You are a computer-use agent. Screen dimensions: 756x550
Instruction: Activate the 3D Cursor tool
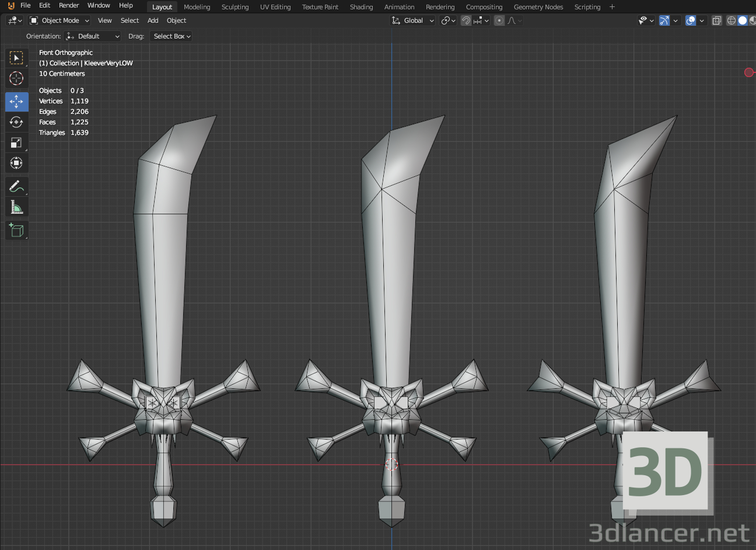click(16, 78)
